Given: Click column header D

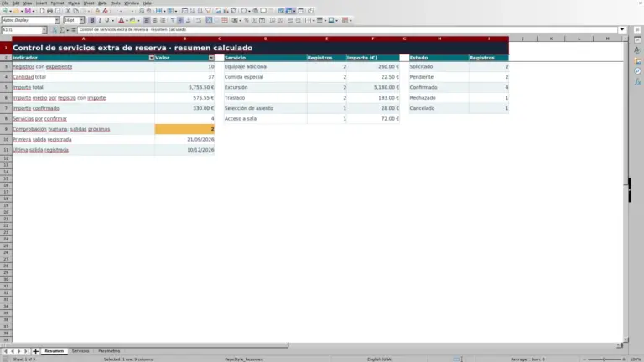Looking at the screenshot, I should click(265, 39).
